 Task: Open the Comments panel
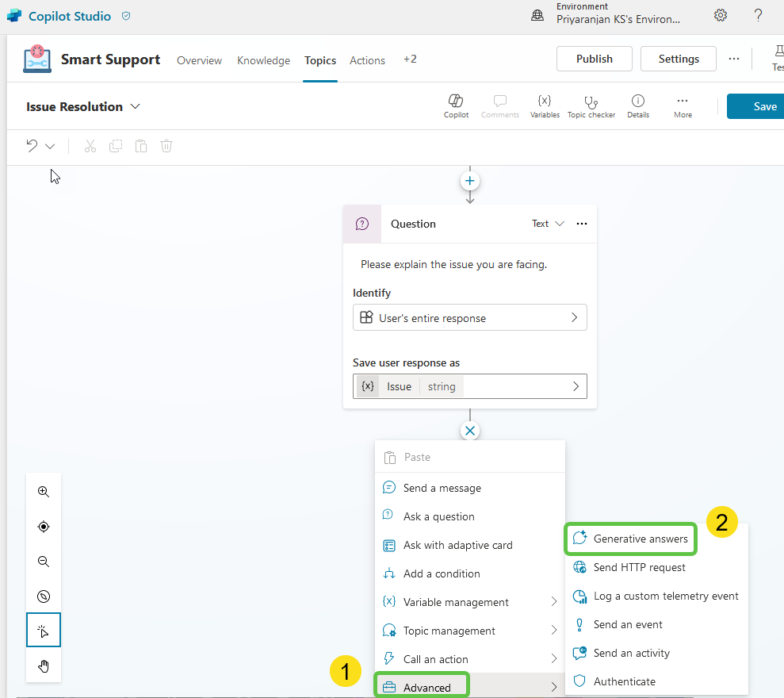[499, 105]
